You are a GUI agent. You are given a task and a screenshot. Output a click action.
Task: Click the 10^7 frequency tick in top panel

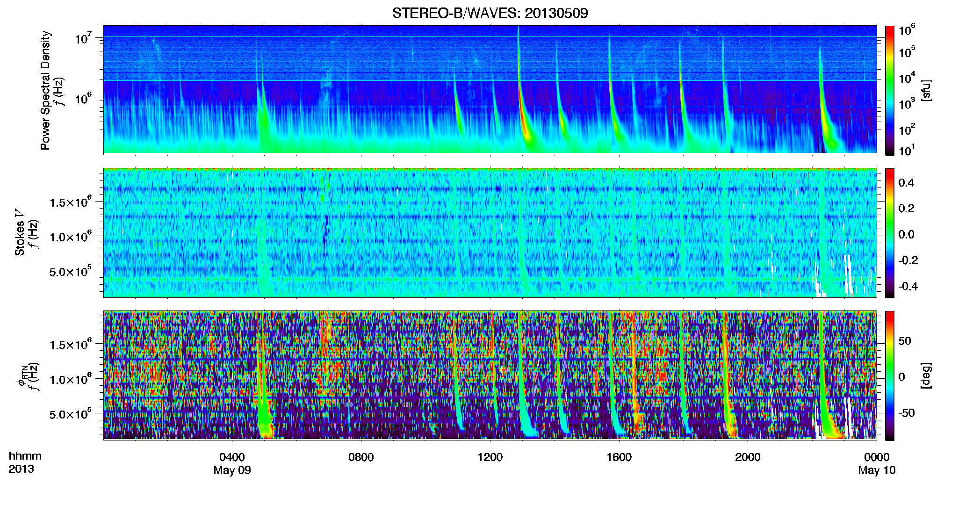point(84,38)
